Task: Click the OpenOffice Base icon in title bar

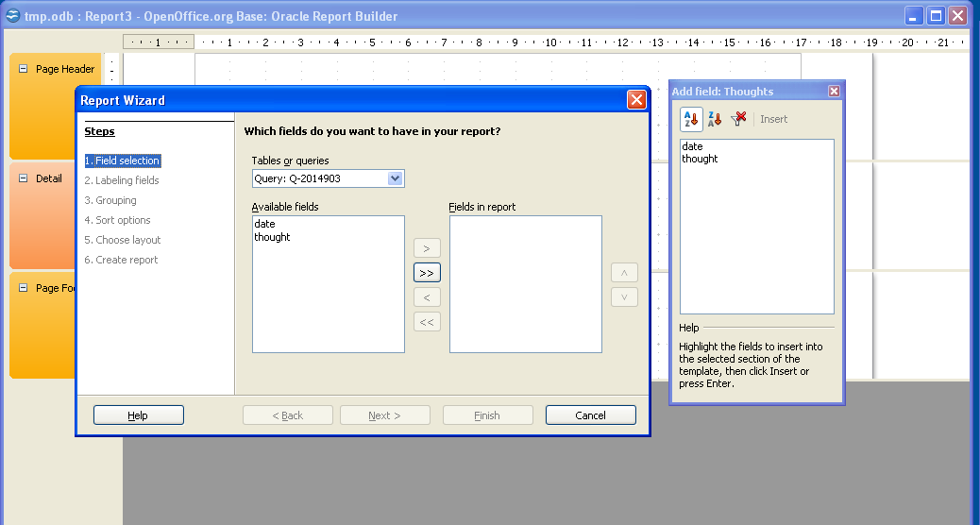Action: click(12, 15)
